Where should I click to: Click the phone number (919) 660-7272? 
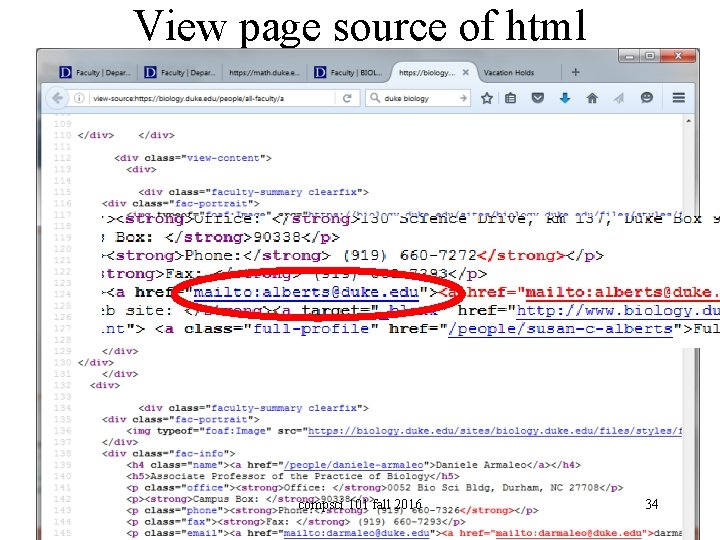point(410,256)
